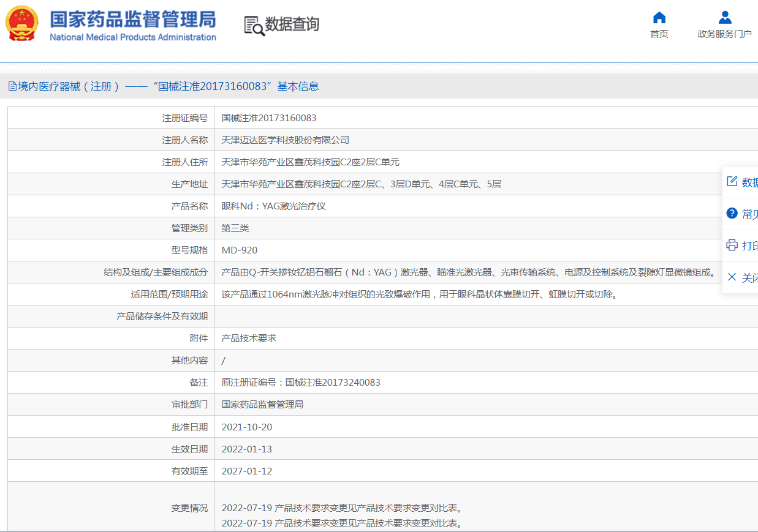Image resolution: width=758 pixels, height=532 pixels.
Task: Select expiry date 2027-01-12
Action: click(247, 471)
